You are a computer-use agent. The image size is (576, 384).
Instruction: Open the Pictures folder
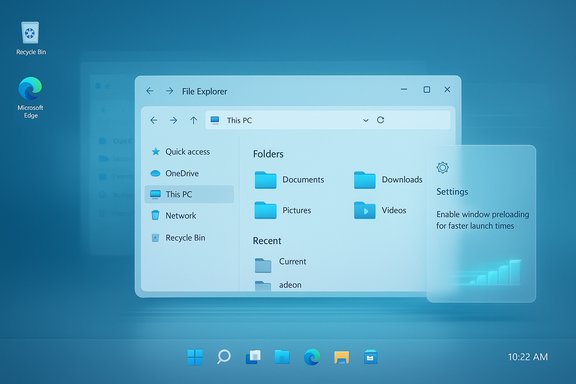tap(283, 210)
